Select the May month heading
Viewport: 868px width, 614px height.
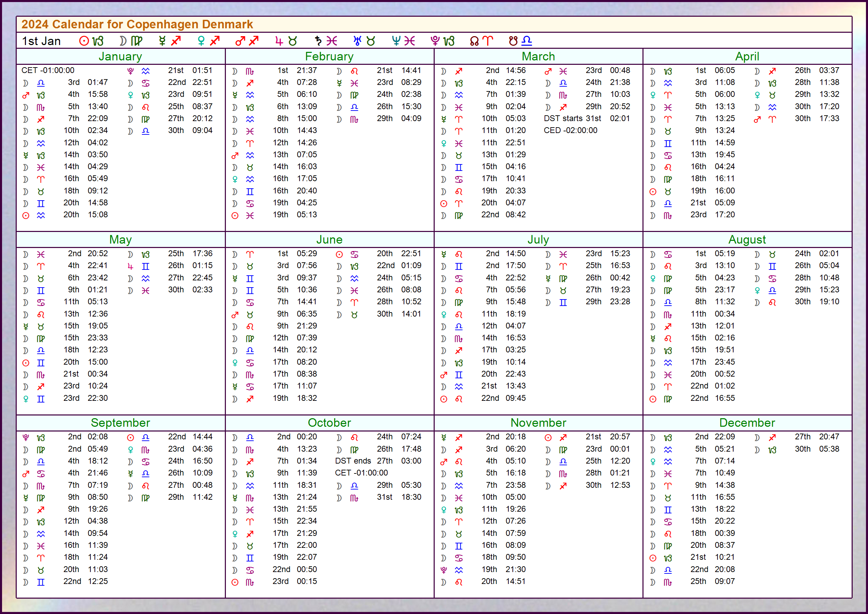pyautogui.click(x=120, y=240)
